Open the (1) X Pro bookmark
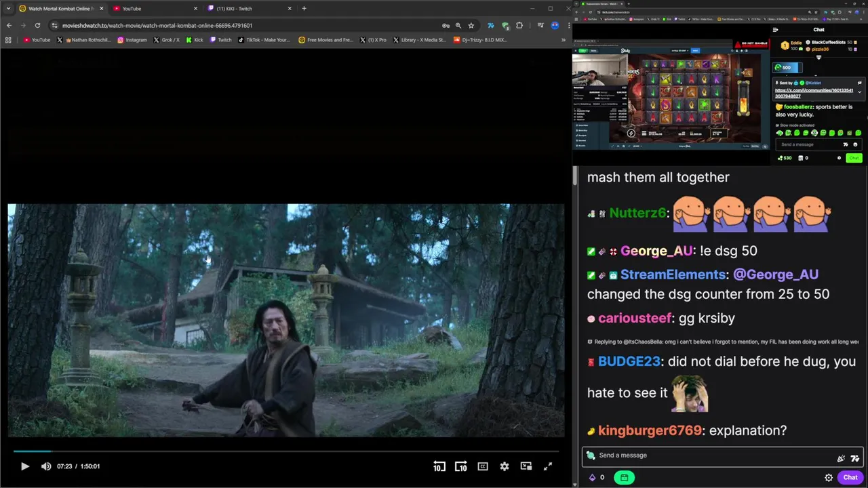The image size is (868, 488). coord(373,40)
